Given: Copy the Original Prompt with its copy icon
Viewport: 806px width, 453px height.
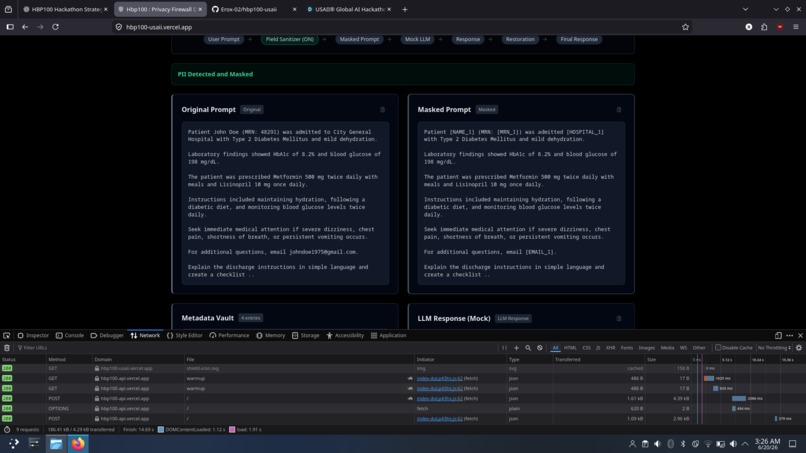Looking at the screenshot, I should pyautogui.click(x=382, y=110).
